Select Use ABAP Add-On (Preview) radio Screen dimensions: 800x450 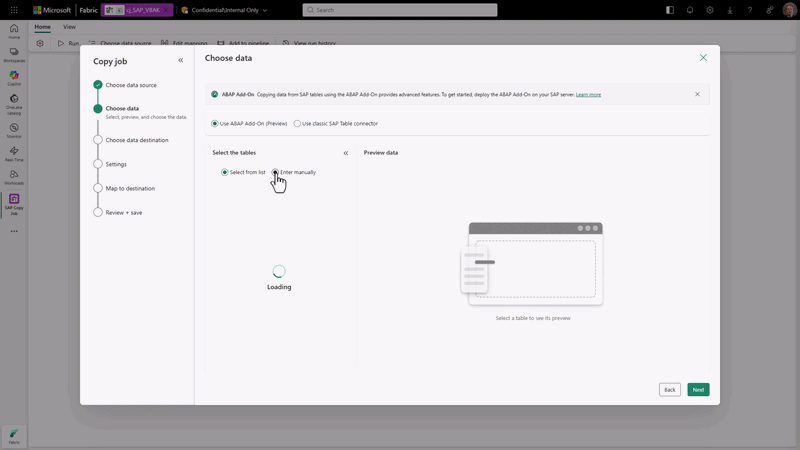click(x=215, y=123)
